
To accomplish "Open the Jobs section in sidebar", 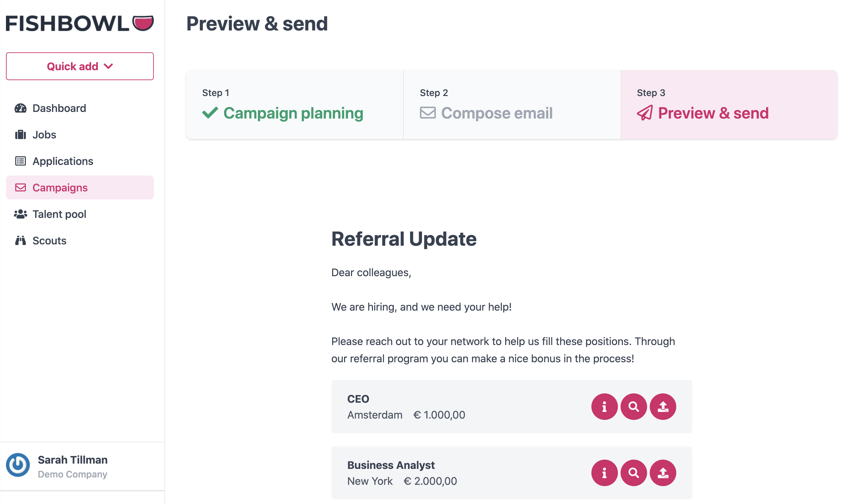I will 44,135.
